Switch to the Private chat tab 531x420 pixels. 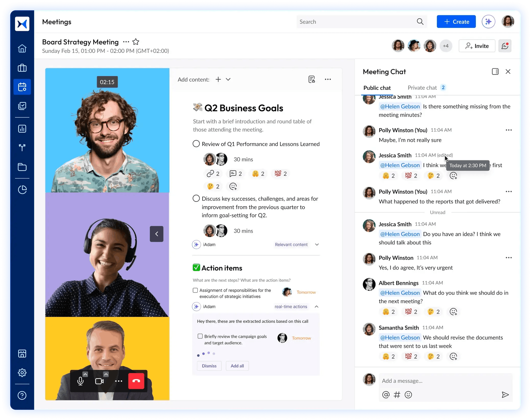422,88
